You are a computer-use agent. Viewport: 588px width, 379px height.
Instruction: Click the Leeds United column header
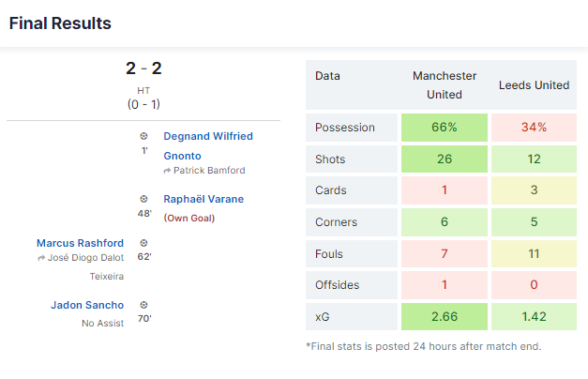pyautogui.click(x=534, y=84)
